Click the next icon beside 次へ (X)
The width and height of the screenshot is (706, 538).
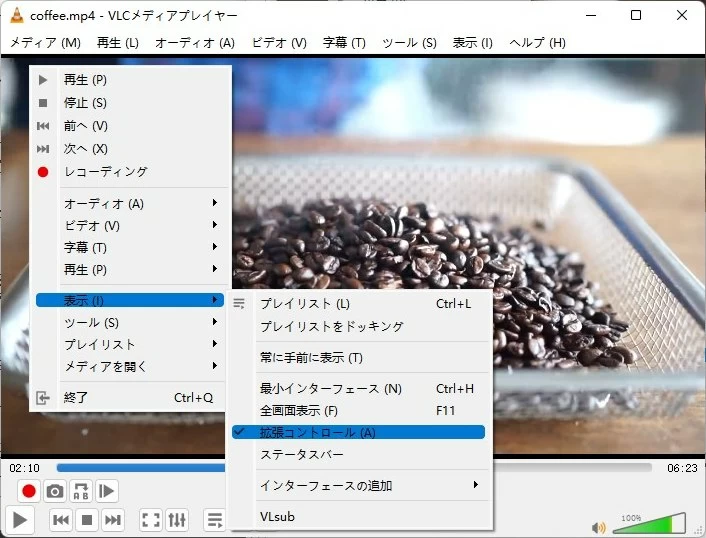(43, 149)
